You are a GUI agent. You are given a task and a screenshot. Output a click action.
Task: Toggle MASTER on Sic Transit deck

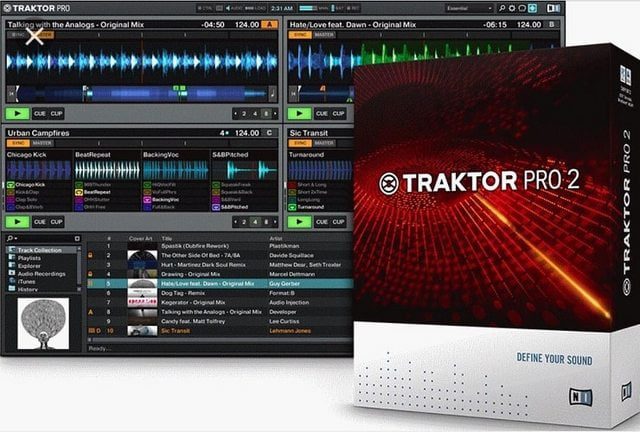pyautogui.click(x=324, y=143)
